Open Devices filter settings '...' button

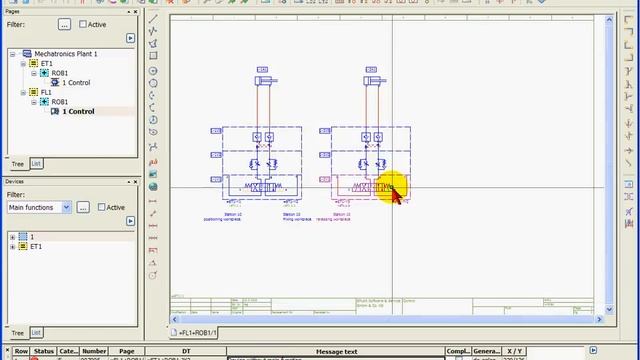point(83,207)
